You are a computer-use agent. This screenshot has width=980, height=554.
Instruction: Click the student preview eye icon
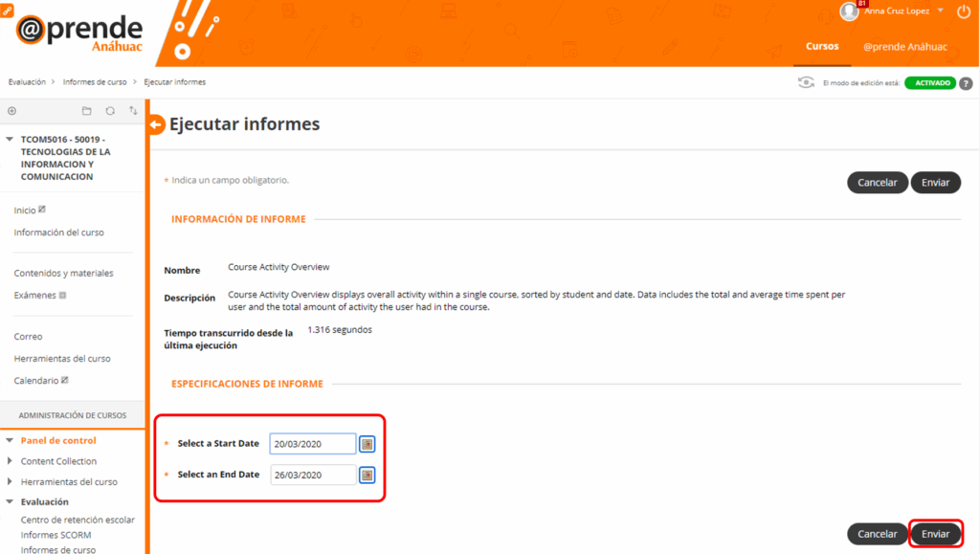point(807,83)
